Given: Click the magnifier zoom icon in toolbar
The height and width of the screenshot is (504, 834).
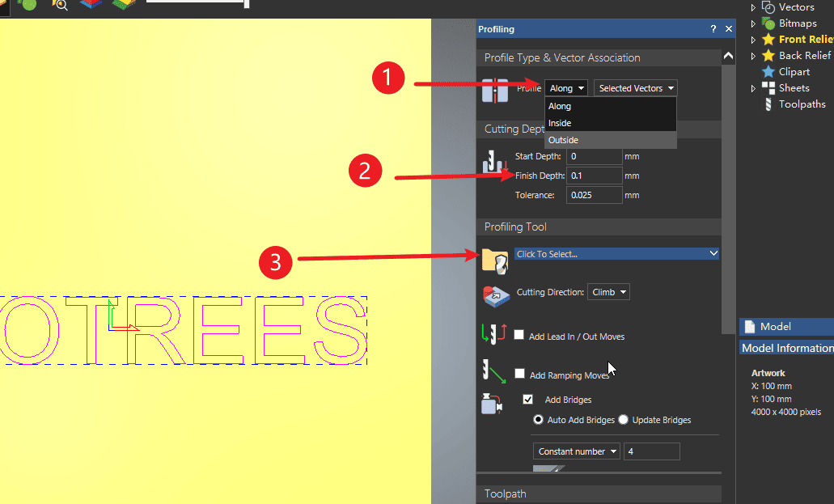Looking at the screenshot, I should click(x=59, y=4).
